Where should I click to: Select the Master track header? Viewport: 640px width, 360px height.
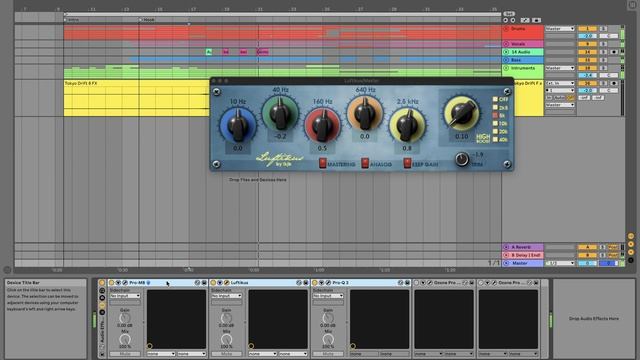[x=523, y=263]
